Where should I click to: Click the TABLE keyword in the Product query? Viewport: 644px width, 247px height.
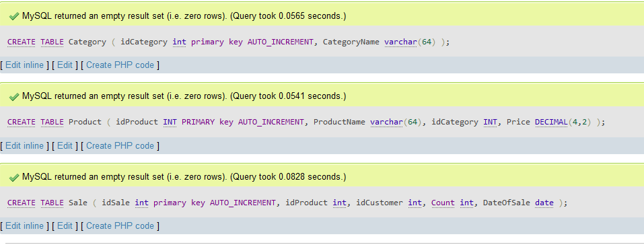click(x=52, y=122)
